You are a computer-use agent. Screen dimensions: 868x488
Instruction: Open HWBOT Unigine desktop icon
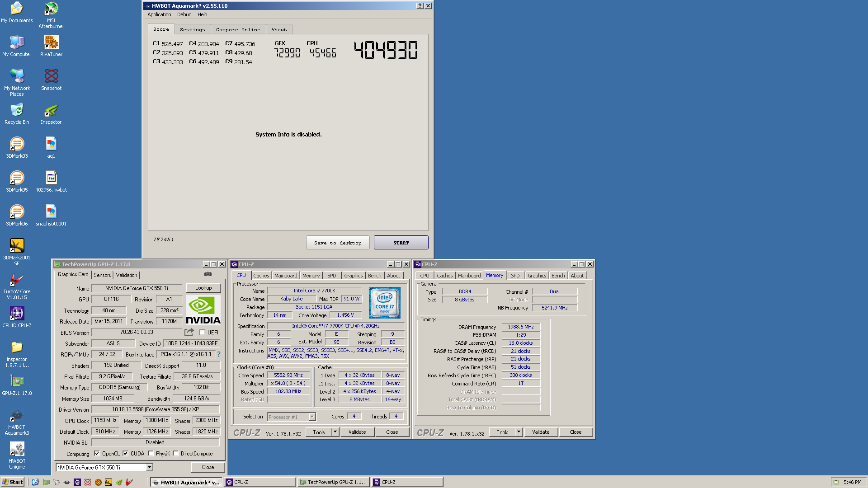click(17, 455)
